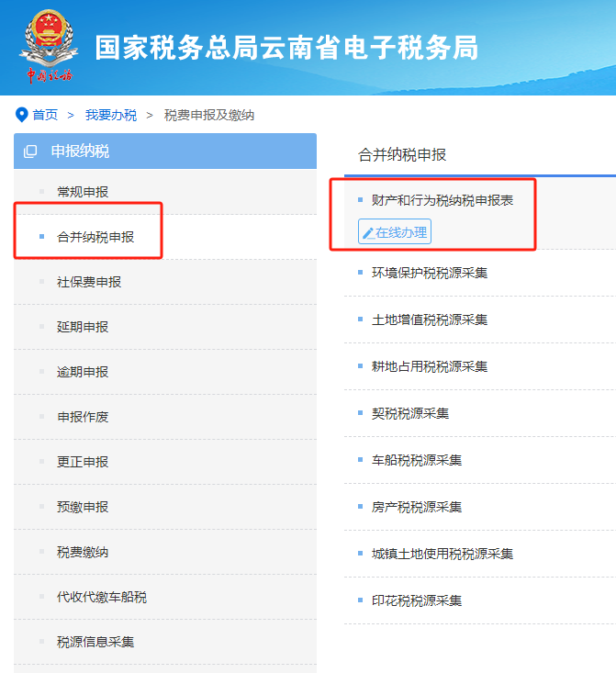
Task: Open 城镇土地使用税税源采集
Action: 442,554
